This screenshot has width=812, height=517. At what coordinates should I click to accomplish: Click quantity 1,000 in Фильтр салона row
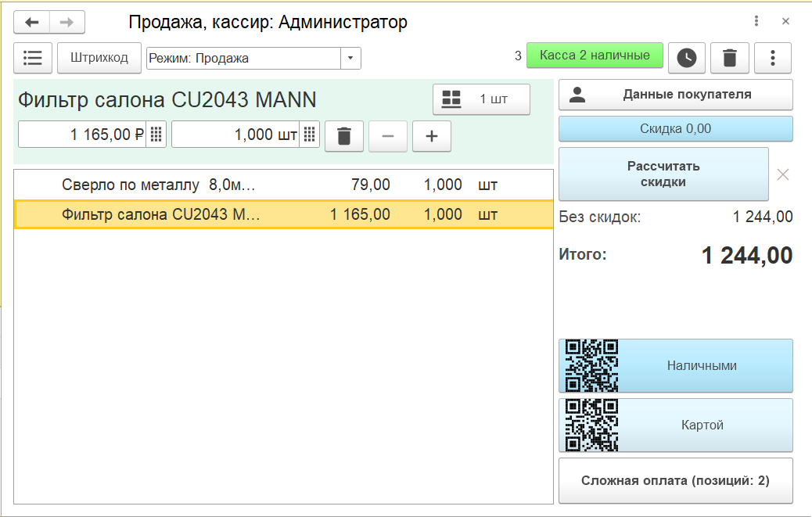[443, 214]
